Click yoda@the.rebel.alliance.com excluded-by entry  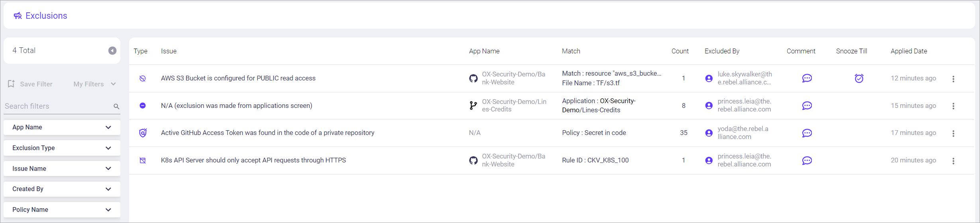pos(742,133)
